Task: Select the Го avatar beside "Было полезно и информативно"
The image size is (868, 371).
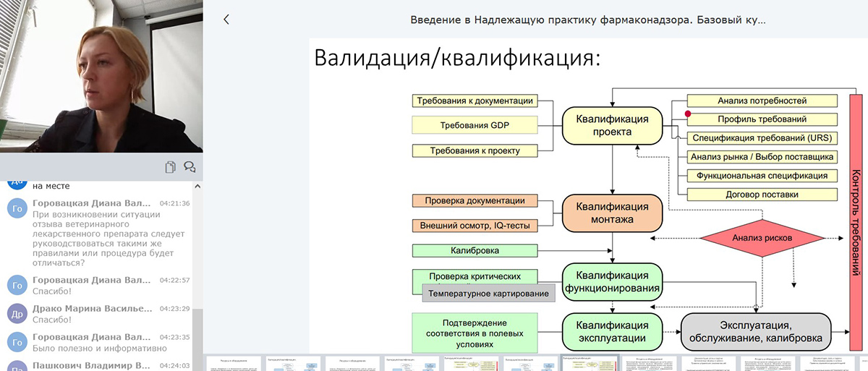Action: (x=17, y=341)
